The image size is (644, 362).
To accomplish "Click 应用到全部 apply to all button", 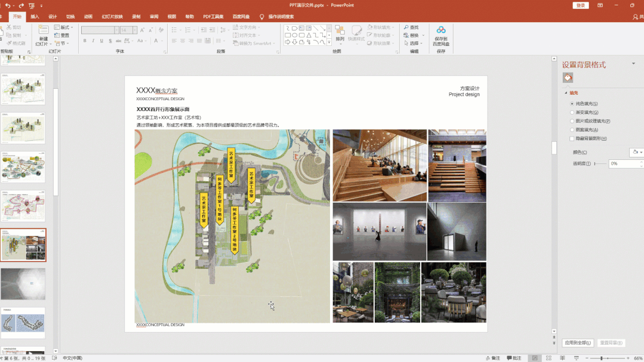I will [578, 343].
